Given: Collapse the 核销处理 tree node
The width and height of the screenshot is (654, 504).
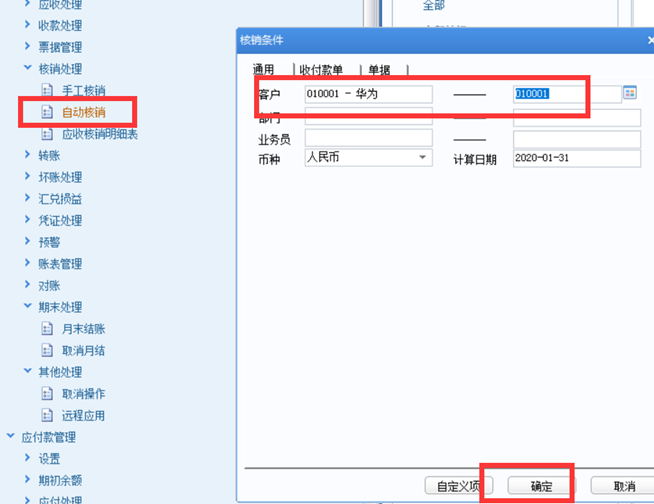Looking at the screenshot, I should pos(28,67).
